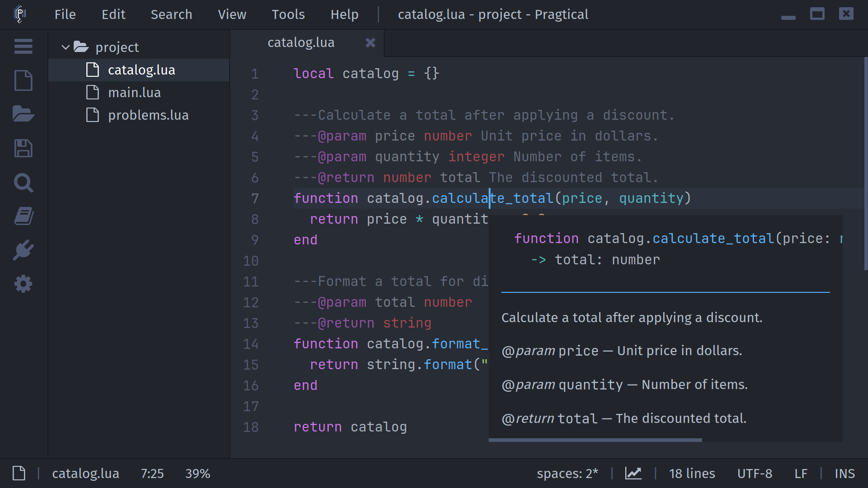
Task: Collapse the project folder chevron
Action: click(66, 47)
